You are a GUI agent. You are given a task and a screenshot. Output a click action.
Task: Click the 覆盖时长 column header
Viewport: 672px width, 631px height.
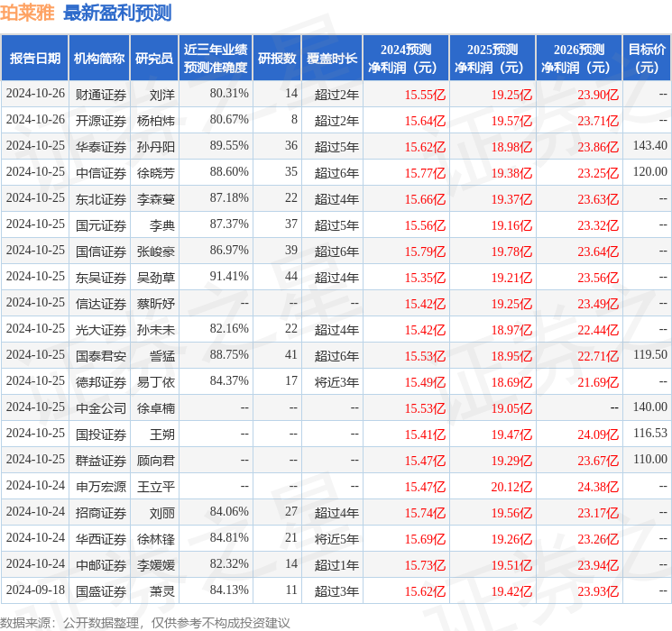(x=332, y=59)
